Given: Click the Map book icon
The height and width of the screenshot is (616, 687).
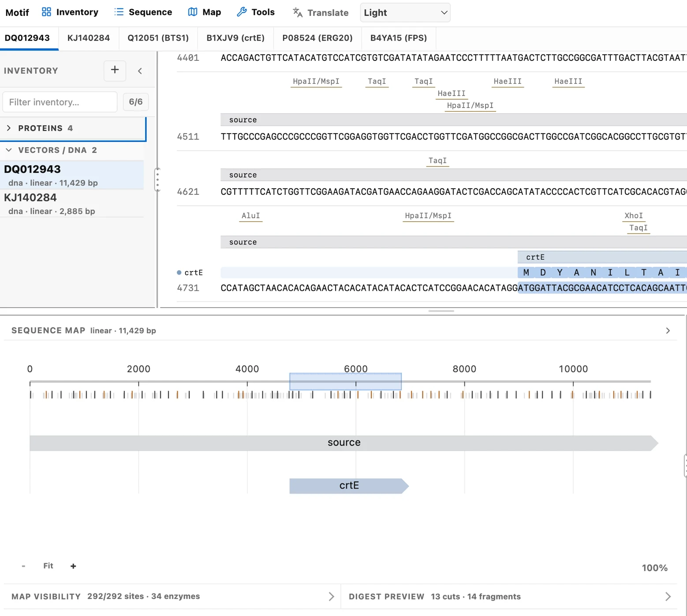Looking at the screenshot, I should click(x=193, y=12).
